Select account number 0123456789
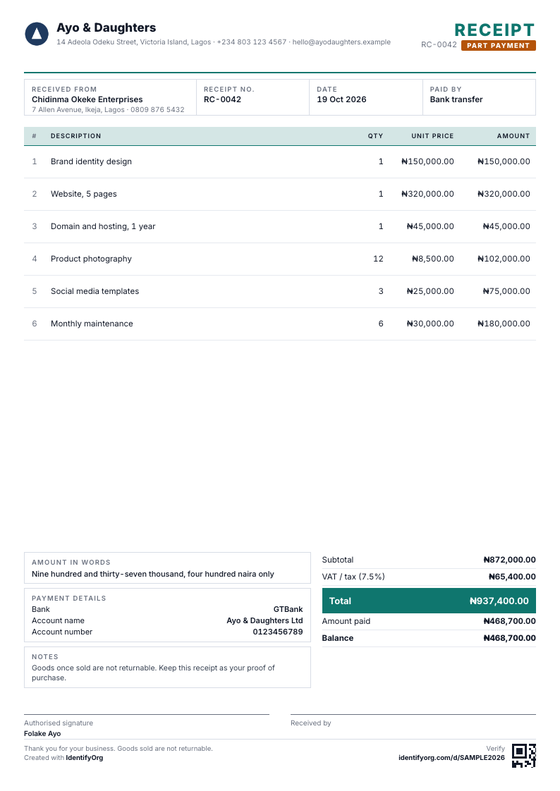Screen dimensions: 560x791 click(278, 632)
